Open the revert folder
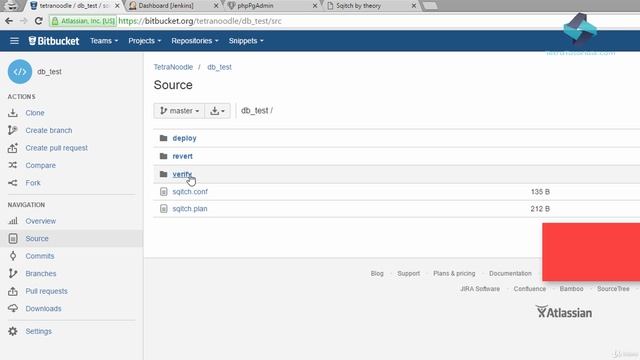The height and width of the screenshot is (360, 640). [x=182, y=156]
